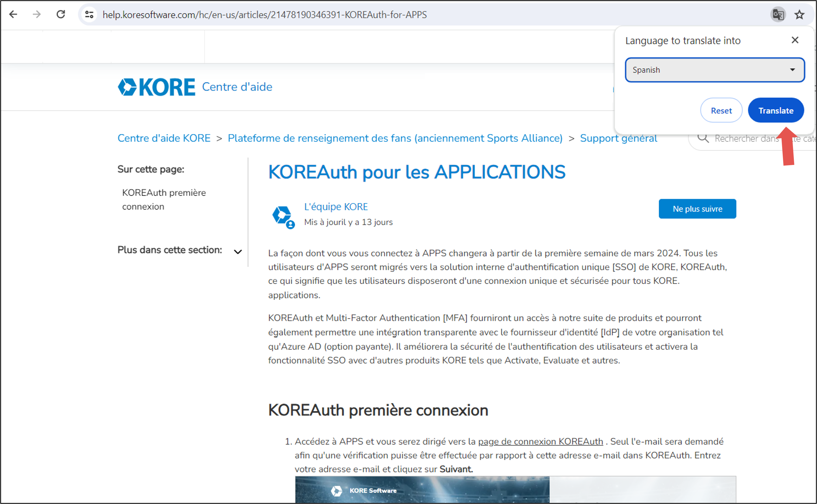This screenshot has height=504, width=817.
Task: Go to Centre d'aide KORE breadcrumb
Action: 164,138
